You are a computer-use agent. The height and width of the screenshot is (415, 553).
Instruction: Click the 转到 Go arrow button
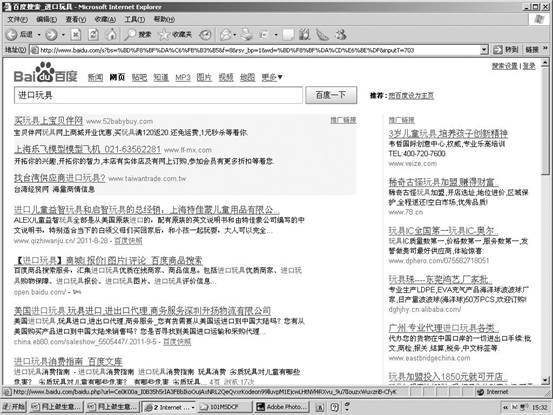click(505, 50)
